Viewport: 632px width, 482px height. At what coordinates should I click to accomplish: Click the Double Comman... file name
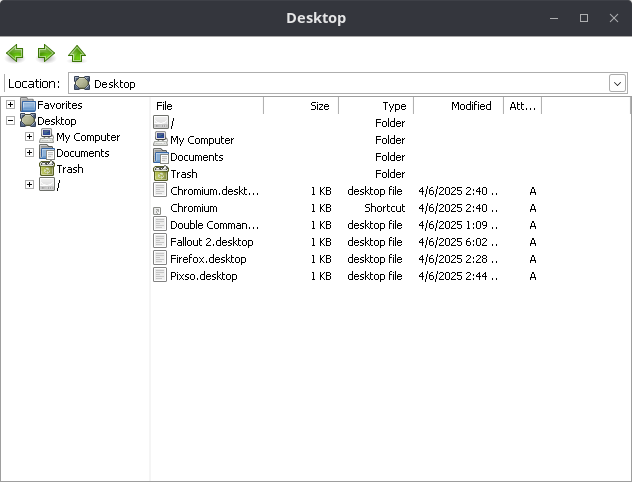coord(214,225)
